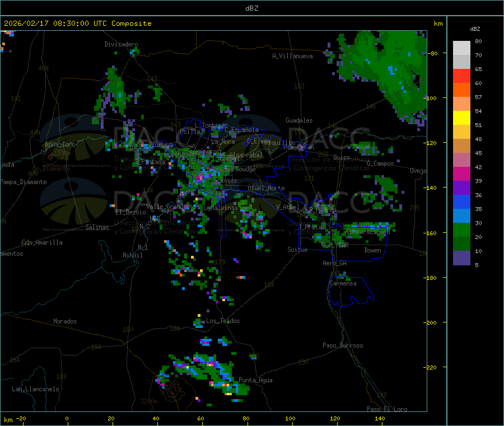Select the 'La_Nora' label

pos(223,142)
